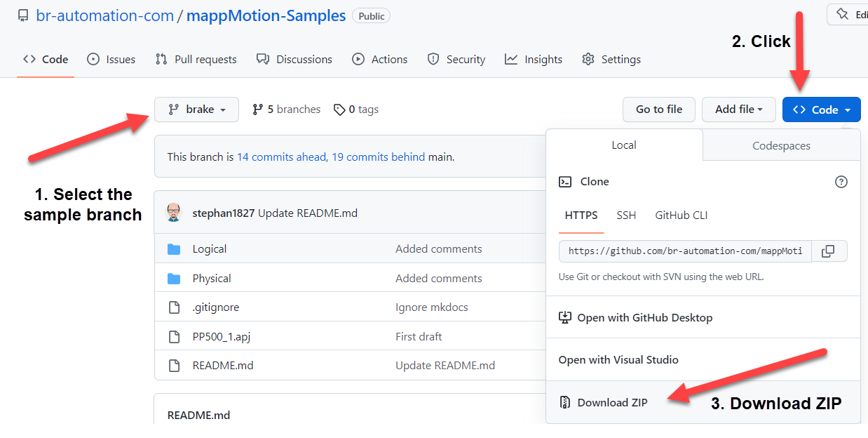This screenshot has width=868, height=438.
Task: Open the 19 commits behind link
Action: tap(378, 157)
